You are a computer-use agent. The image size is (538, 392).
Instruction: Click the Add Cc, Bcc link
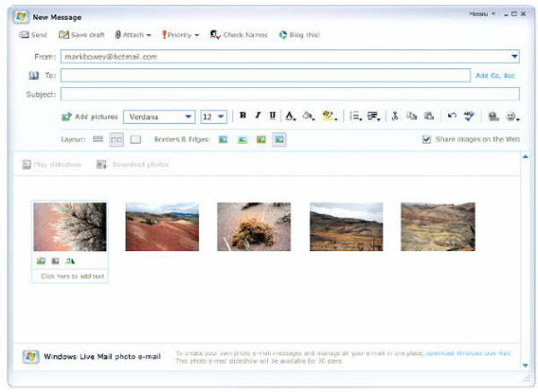pyautogui.click(x=495, y=75)
